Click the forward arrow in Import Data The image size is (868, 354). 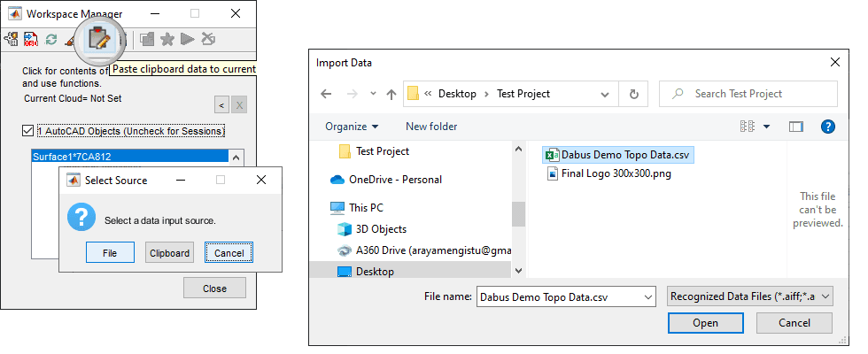pos(353,94)
